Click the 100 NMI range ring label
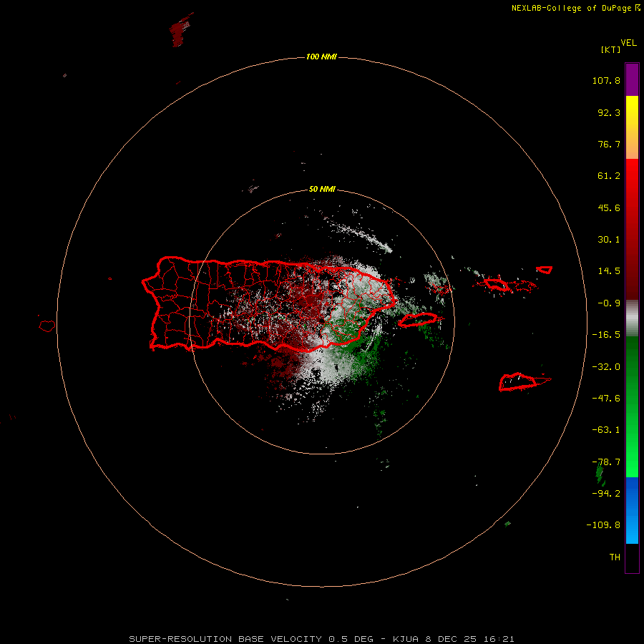The height and width of the screenshot is (644, 644). 321,57
